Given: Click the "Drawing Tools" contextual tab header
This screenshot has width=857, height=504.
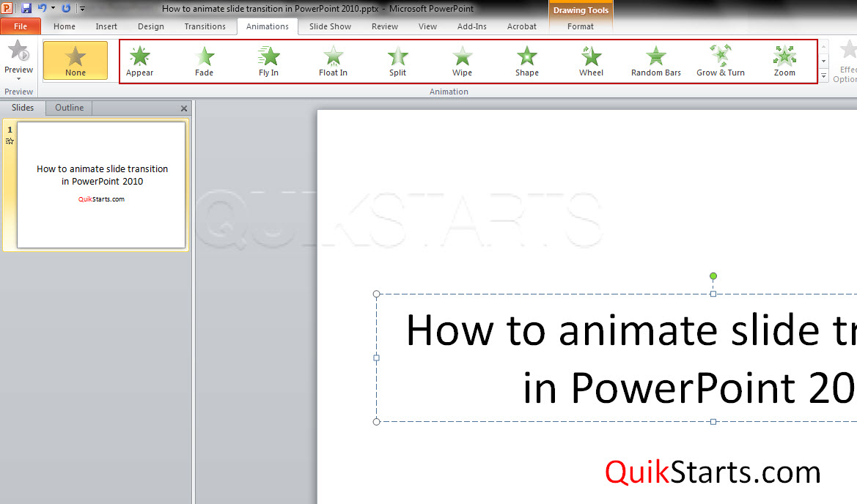Looking at the screenshot, I should click(581, 10).
